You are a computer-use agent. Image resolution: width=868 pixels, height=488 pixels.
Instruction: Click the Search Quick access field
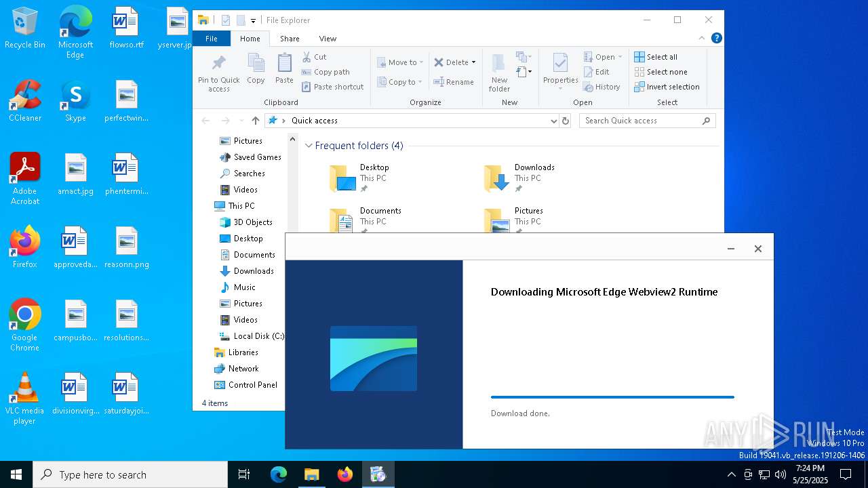click(647, 121)
